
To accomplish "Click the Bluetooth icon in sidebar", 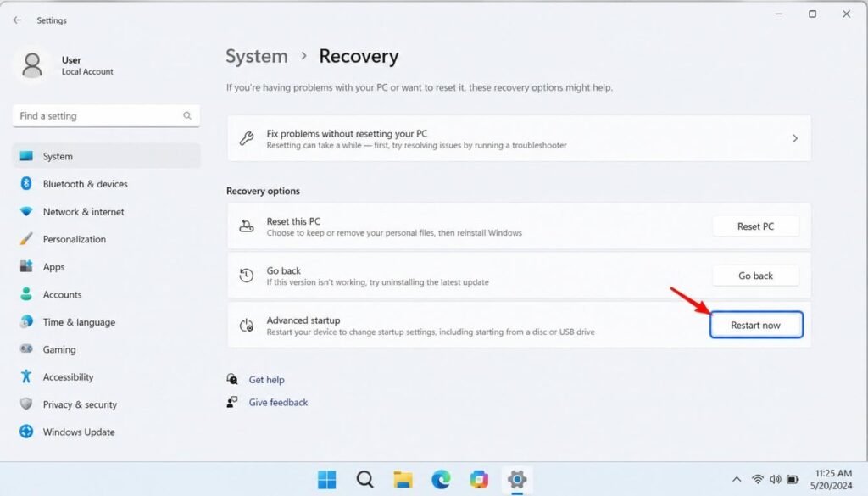I will 26,183.
